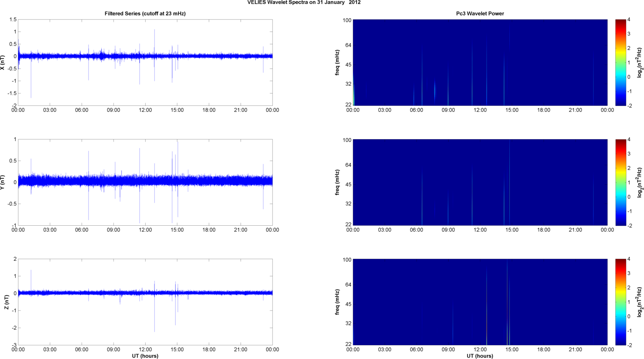Click "log2(nT²/Hz)" label beside bottom colorbar
This screenshot has height=359, width=644.
tap(640, 302)
